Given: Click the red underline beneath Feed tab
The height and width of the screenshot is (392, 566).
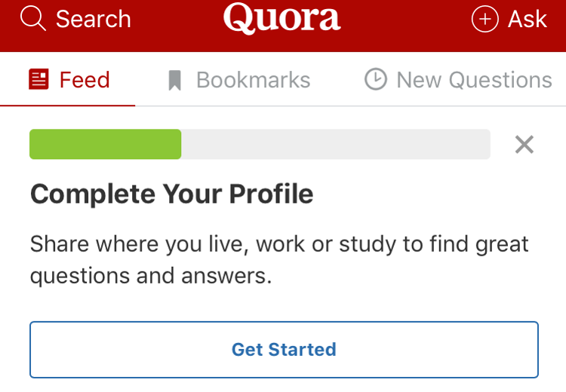Looking at the screenshot, I should coord(68,104).
